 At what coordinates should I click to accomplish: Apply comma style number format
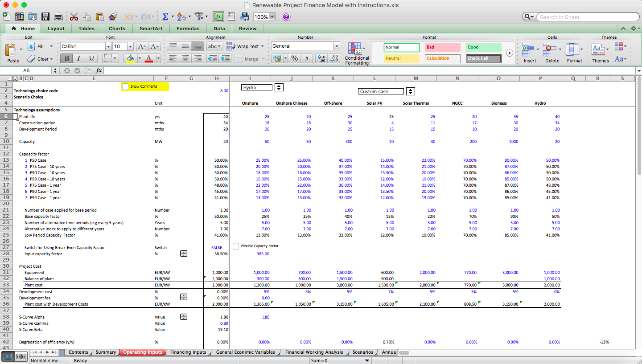pyautogui.click(x=307, y=58)
